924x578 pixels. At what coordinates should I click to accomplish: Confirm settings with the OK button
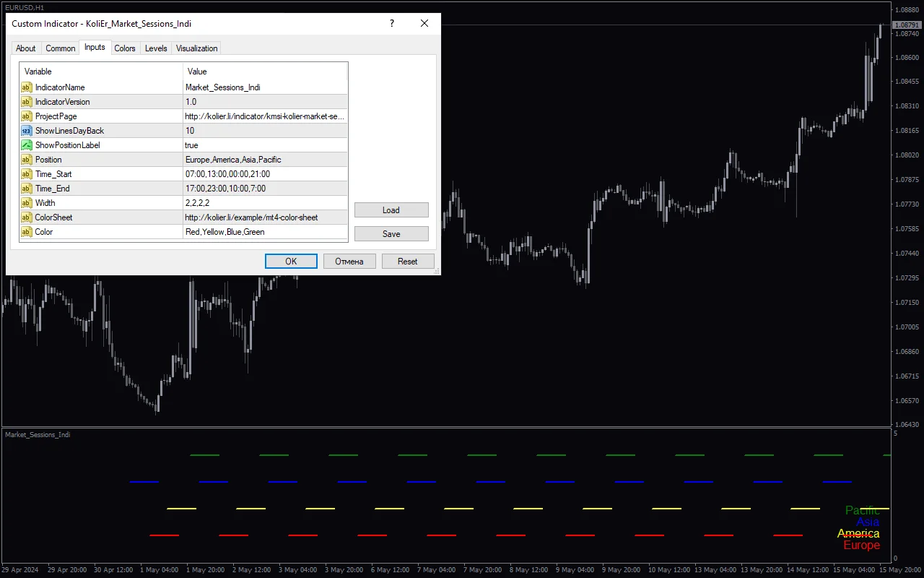[x=291, y=261]
